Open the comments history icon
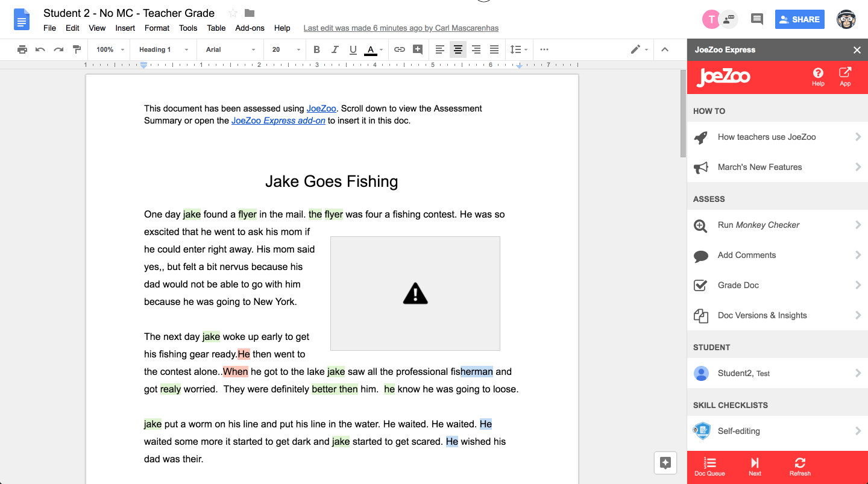The image size is (868, 484). pos(756,19)
